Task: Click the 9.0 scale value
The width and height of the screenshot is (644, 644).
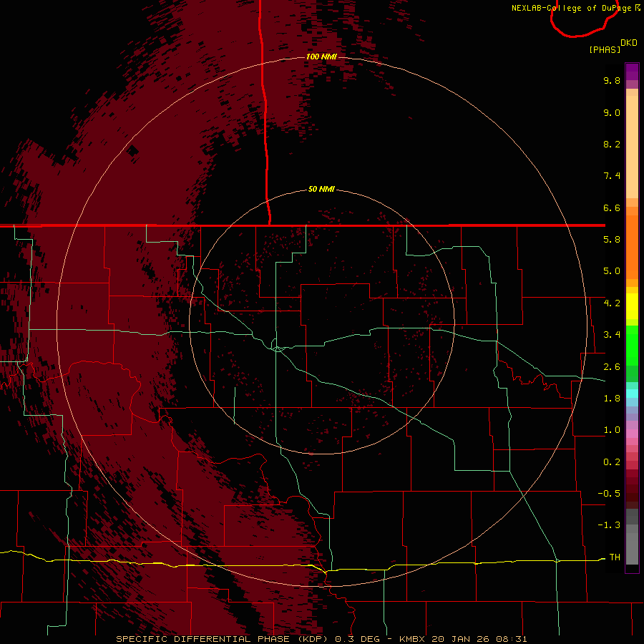Action: (x=612, y=112)
